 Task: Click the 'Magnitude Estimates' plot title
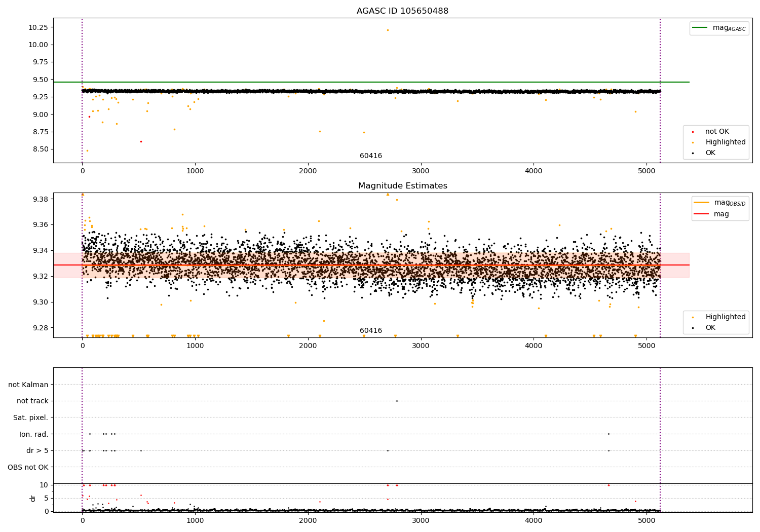402,186
